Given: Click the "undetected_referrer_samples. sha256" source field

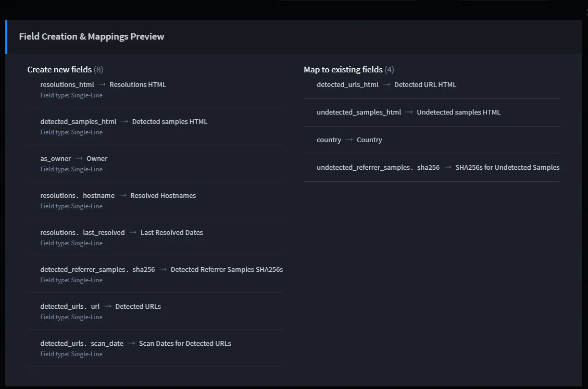Looking at the screenshot, I should [378, 167].
